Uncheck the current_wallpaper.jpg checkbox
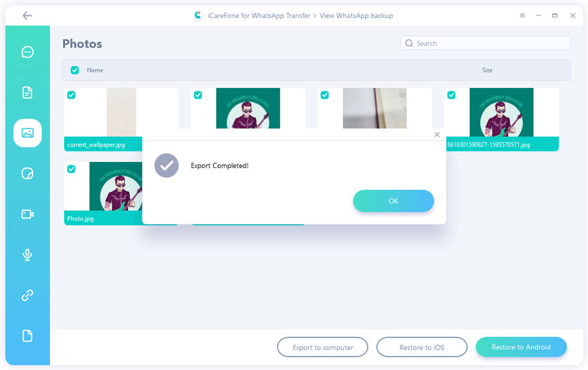Image resolution: width=588 pixels, height=370 pixels. point(71,95)
